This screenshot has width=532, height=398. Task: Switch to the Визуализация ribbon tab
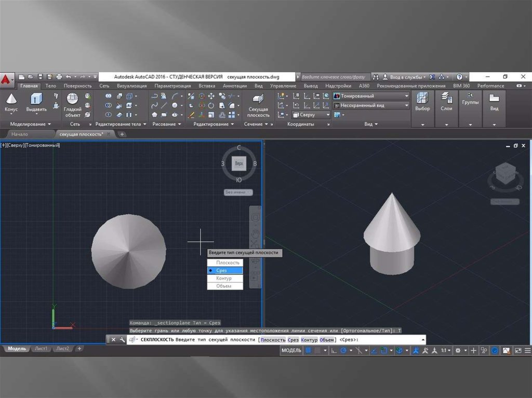coord(131,86)
